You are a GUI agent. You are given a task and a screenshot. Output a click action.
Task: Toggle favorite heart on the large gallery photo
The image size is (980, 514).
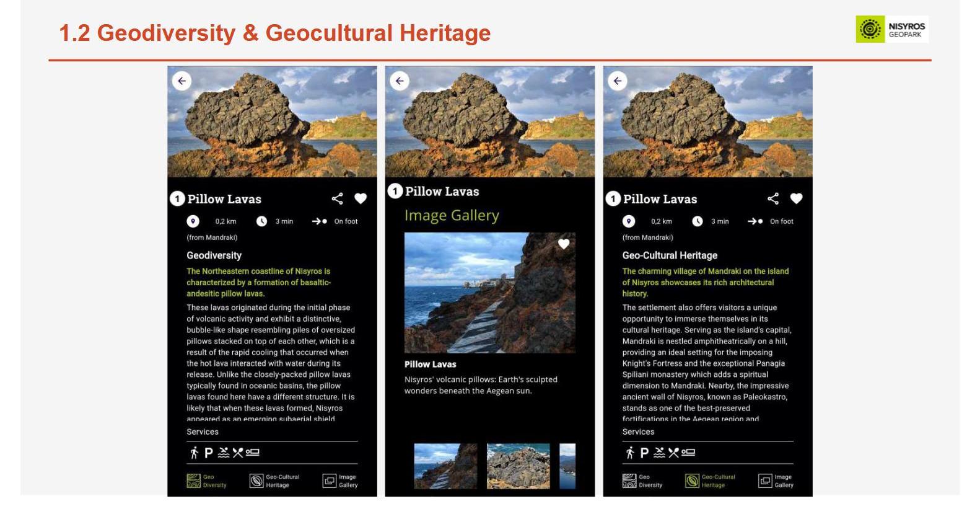click(564, 244)
